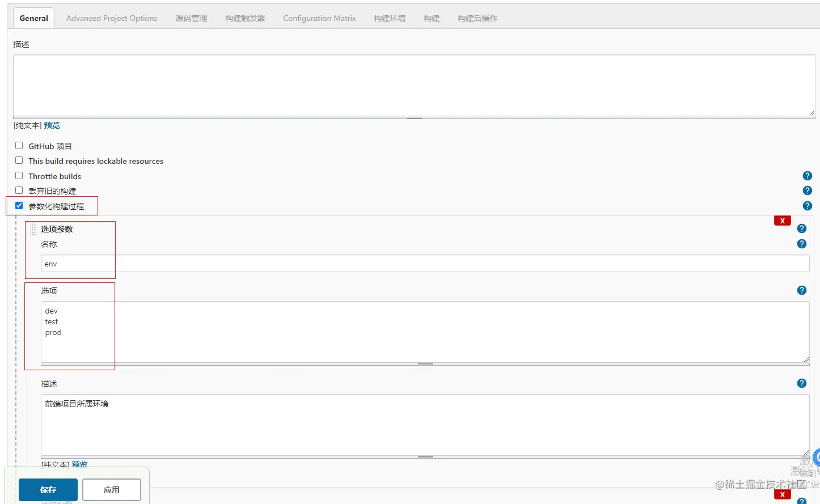This screenshot has height=504, width=820.
Task: Click inside the project 描述 textarea
Action: [414, 86]
